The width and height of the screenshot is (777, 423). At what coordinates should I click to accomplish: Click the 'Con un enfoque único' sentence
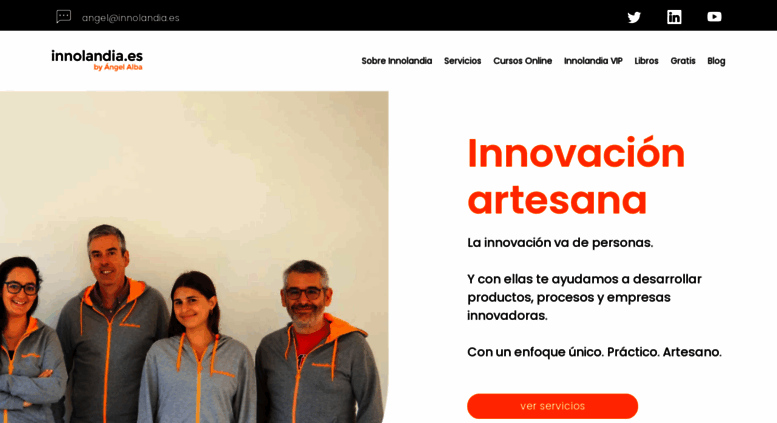pos(594,352)
